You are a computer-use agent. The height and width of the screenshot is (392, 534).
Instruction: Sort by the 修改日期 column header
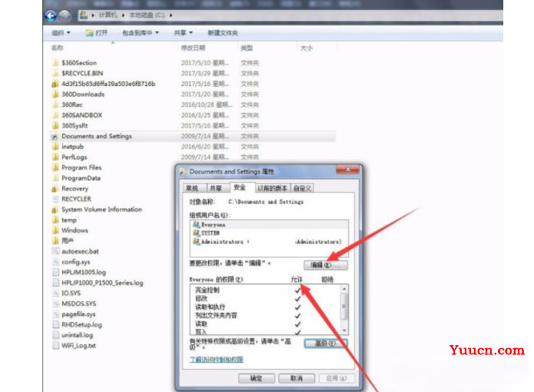click(x=193, y=48)
